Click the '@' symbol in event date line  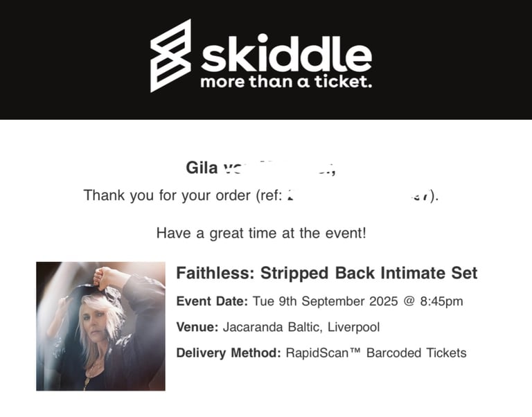409,301
